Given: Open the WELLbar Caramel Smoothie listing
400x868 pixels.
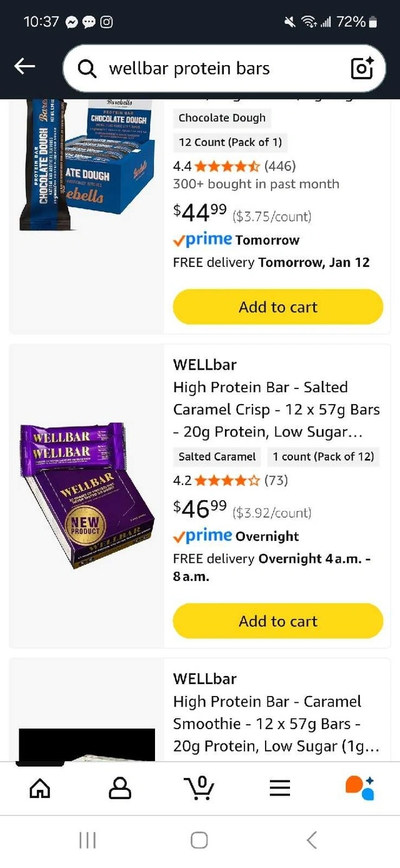Looking at the screenshot, I should 276,724.
